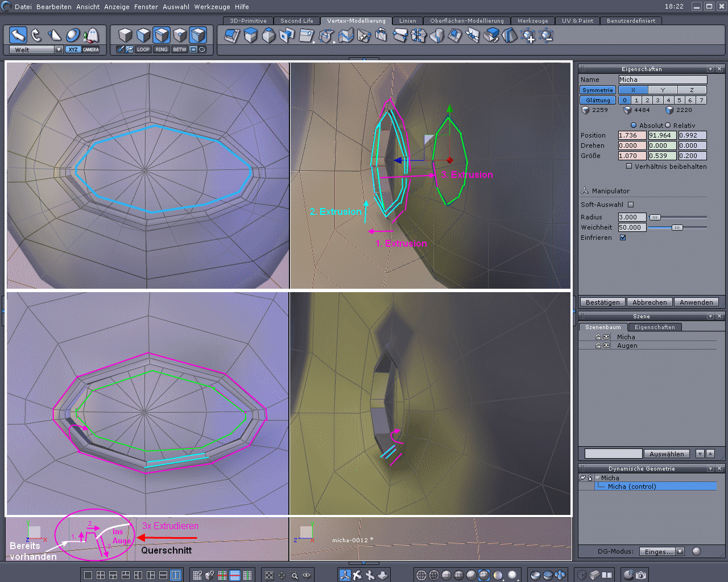This screenshot has height=582, width=728.
Task: Switch to Eigenschaften tab in Szene panel
Action: pyautogui.click(x=655, y=327)
